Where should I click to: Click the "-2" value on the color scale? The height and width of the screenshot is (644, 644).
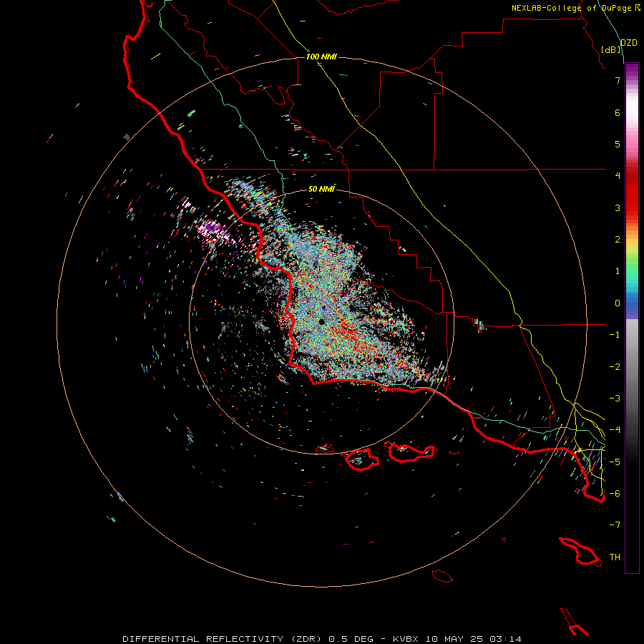615,367
